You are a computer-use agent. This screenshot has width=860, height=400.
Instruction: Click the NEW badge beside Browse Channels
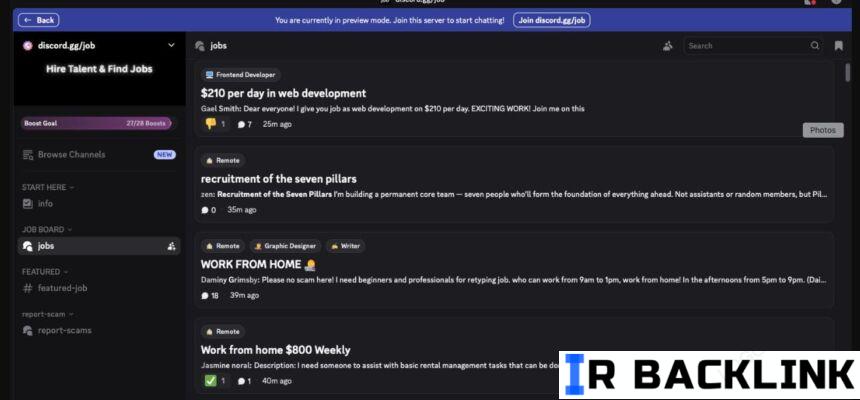pyautogui.click(x=165, y=155)
